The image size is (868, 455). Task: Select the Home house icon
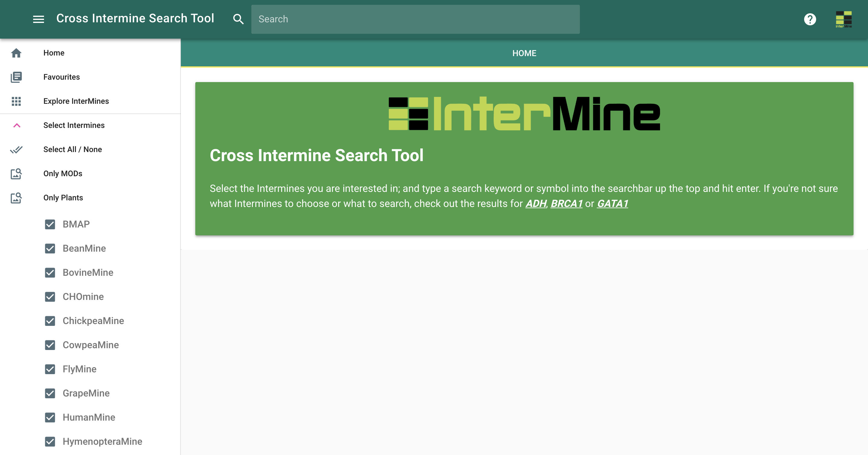pos(16,53)
